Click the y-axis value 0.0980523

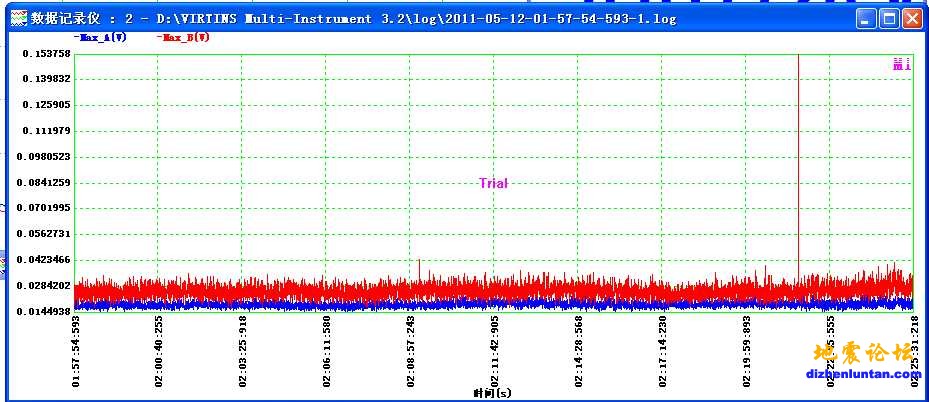(44, 157)
